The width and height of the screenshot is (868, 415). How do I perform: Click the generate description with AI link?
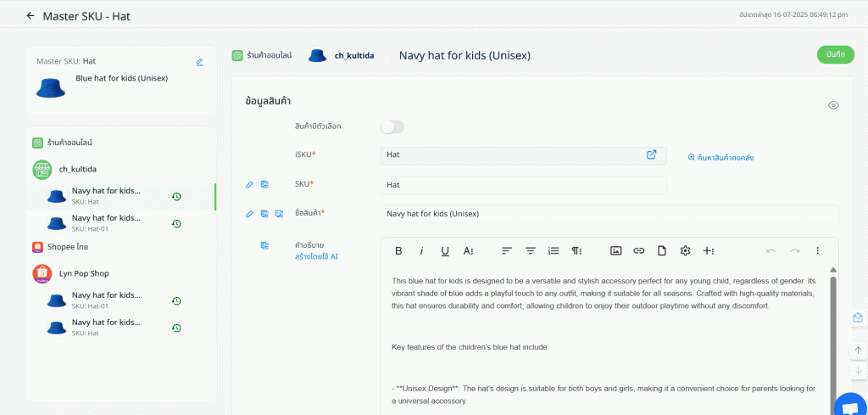[x=316, y=256]
